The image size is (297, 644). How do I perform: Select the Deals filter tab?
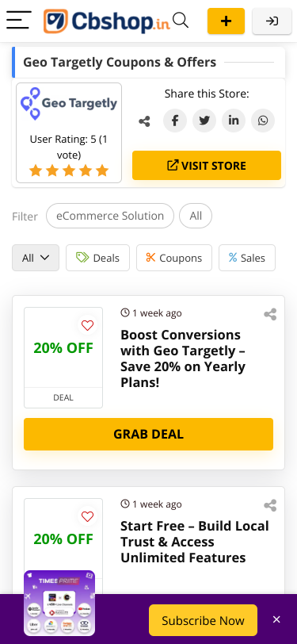coord(97,258)
